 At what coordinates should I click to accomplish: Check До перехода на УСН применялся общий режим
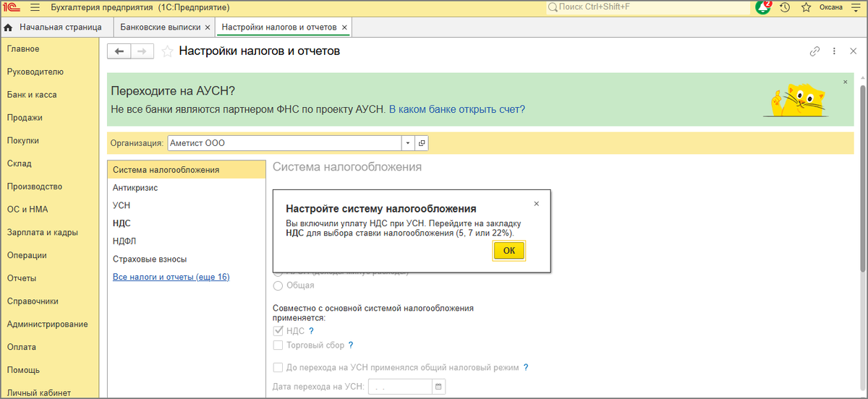[278, 367]
